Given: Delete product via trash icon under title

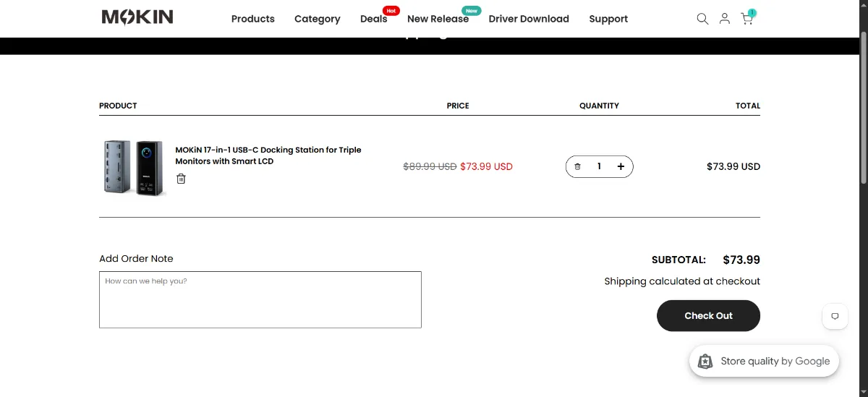Looking at the screenshot, I should pos(181,179).
